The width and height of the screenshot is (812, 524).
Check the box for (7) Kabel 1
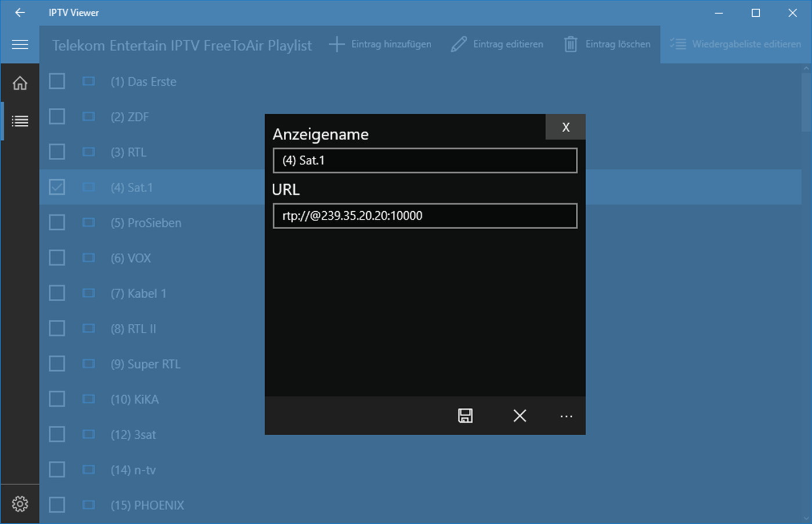(x=57, y=293)
